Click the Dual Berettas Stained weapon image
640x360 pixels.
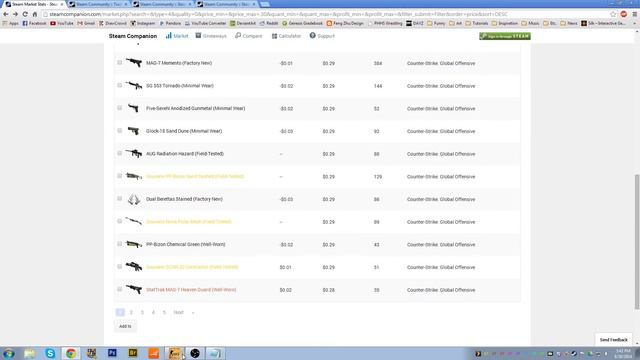134,199
